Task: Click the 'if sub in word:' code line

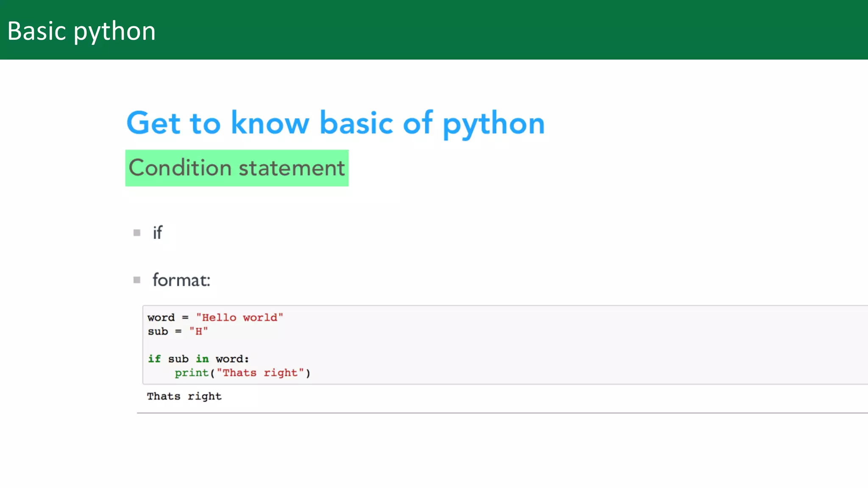Action: [198, 359]
